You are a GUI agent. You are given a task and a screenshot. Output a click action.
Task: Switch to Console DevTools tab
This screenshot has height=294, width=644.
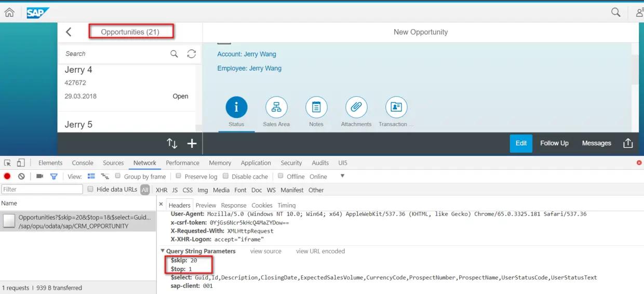tap(83, 163)
